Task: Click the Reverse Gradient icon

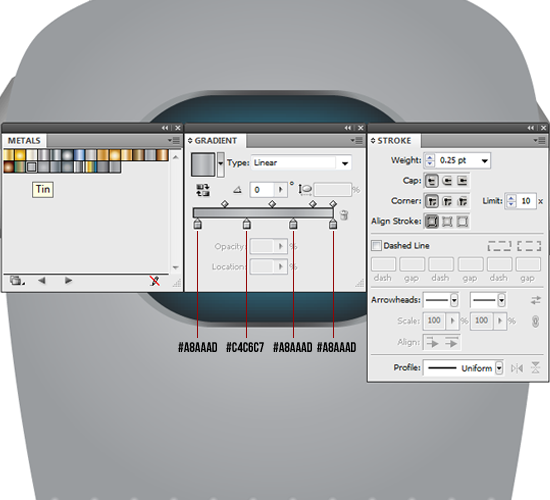Action: point(202,190)
